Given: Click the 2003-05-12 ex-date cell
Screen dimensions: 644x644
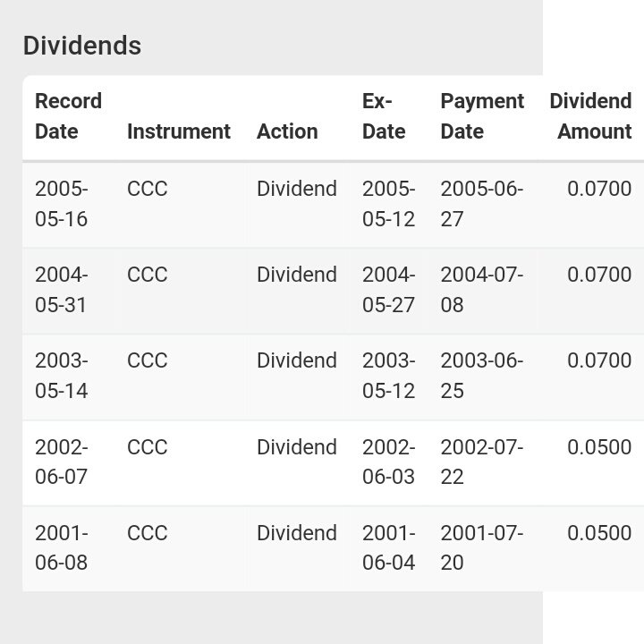Looking at the screenshot, I should 388,376.
